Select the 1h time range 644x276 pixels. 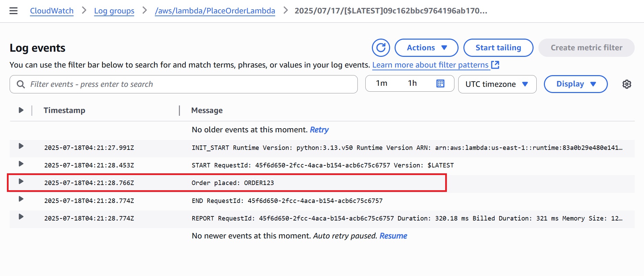(x=412, y=83)
